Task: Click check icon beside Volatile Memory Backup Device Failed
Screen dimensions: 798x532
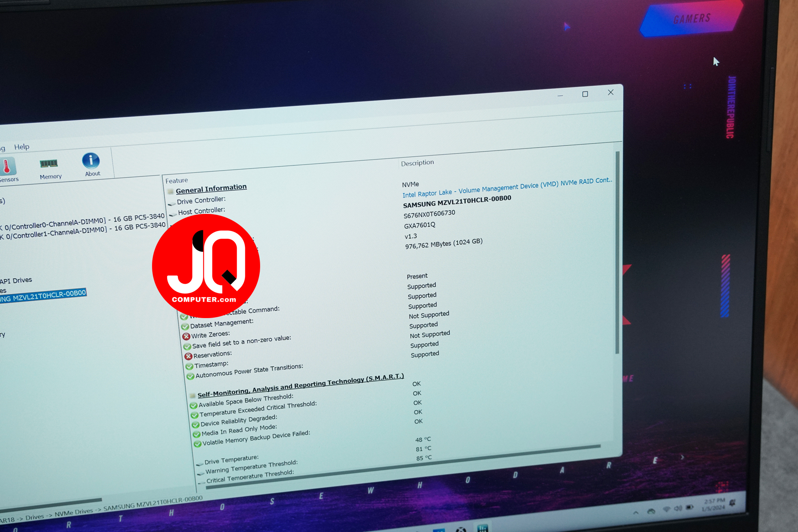Action: click(x=198, y=444)
